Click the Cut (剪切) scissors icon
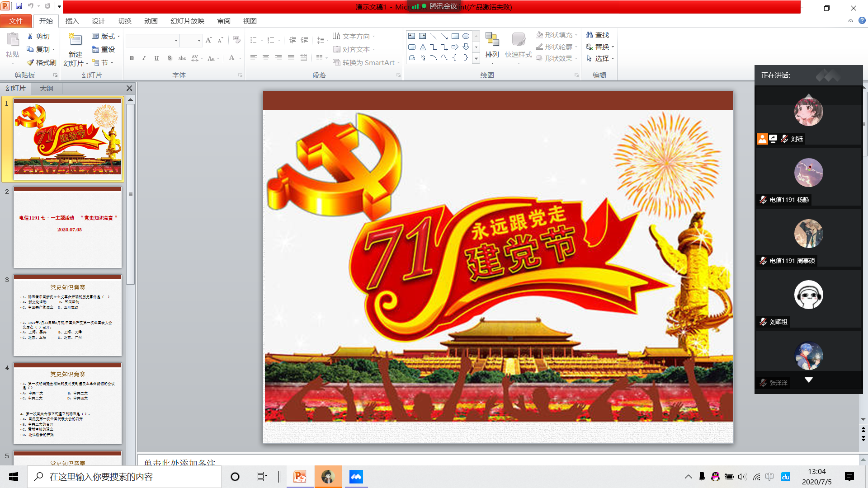 pyautogui.click(x=30, y=36)
